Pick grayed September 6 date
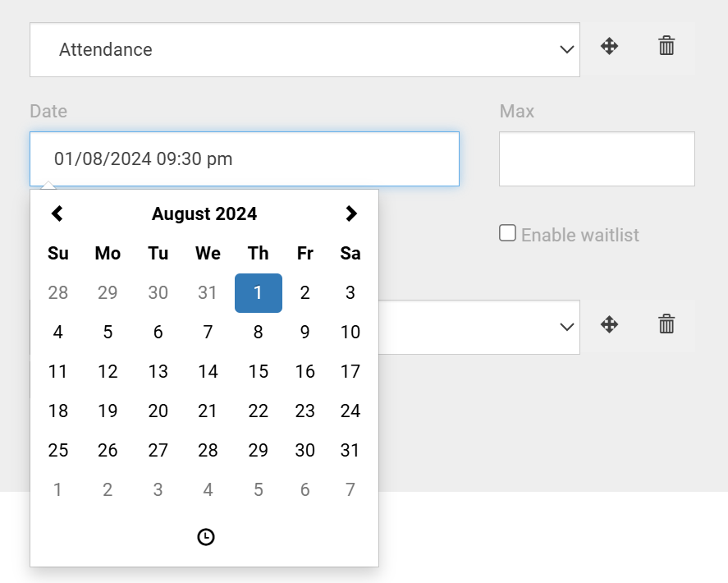728x583 pixels. click(x=304, y=490)
